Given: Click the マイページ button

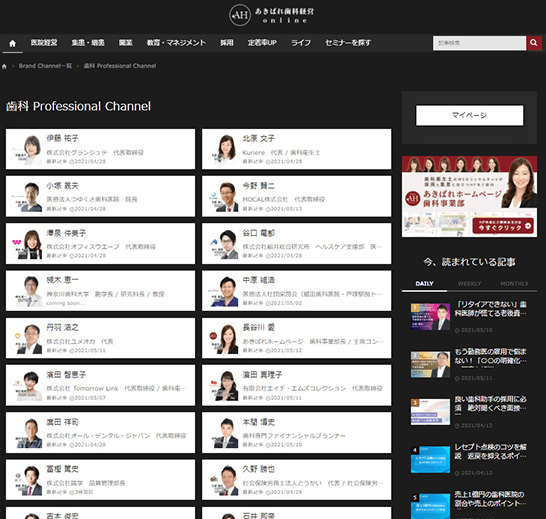Looking at the screenshot, I should pyautogui.click(x=469, y=115).
